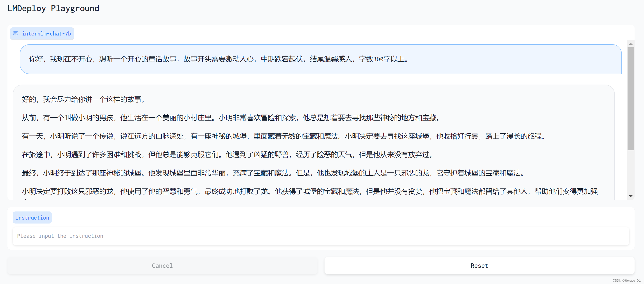Click the chat bubble icon beside internlm-chat-7b
Viewport: 644px width, 284px height.
tap(16, 34)
